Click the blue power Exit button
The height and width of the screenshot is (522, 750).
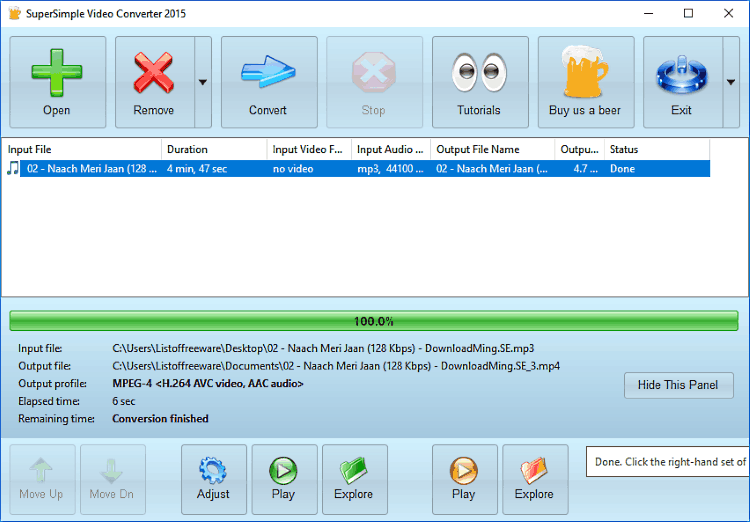pos(683,82)
